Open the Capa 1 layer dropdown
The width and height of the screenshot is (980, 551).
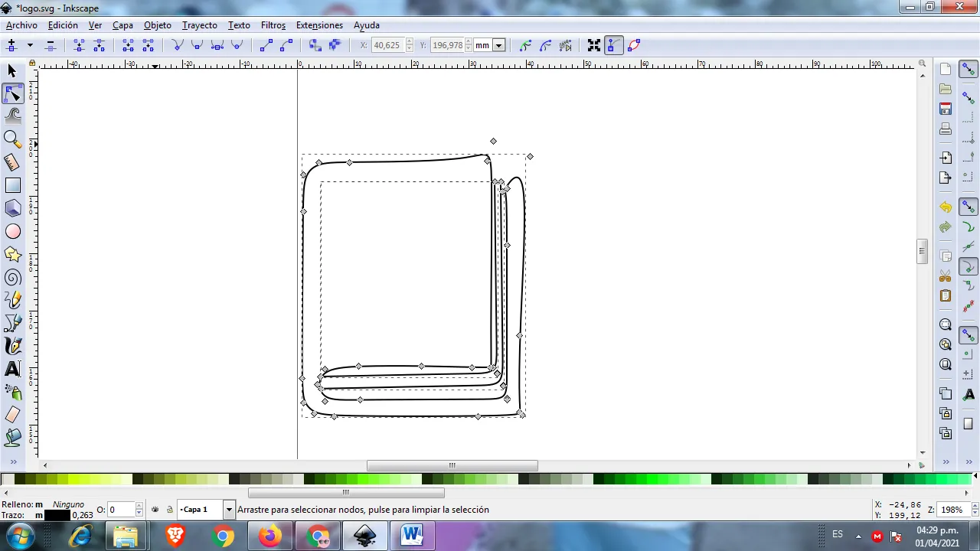pos(228,510)
